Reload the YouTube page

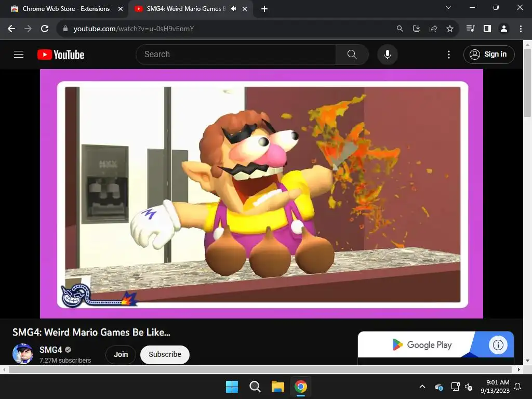[x=45, y=29]
